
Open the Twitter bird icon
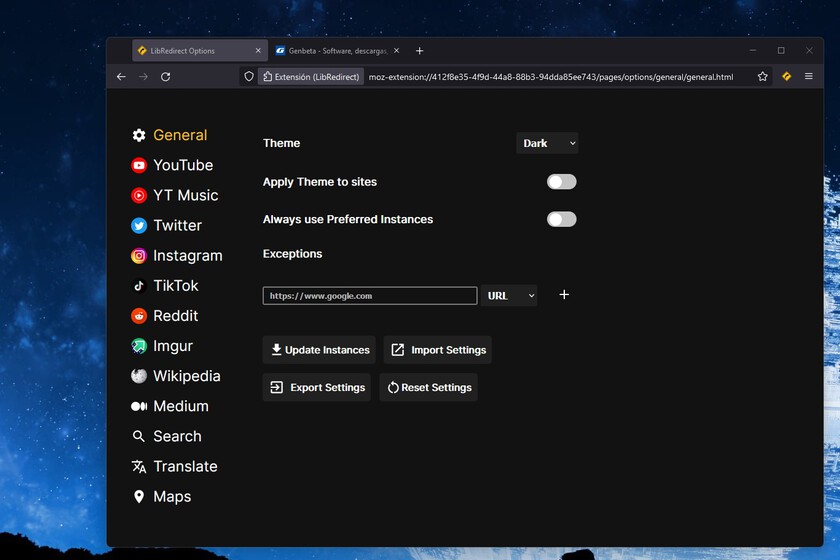point(139,226)
